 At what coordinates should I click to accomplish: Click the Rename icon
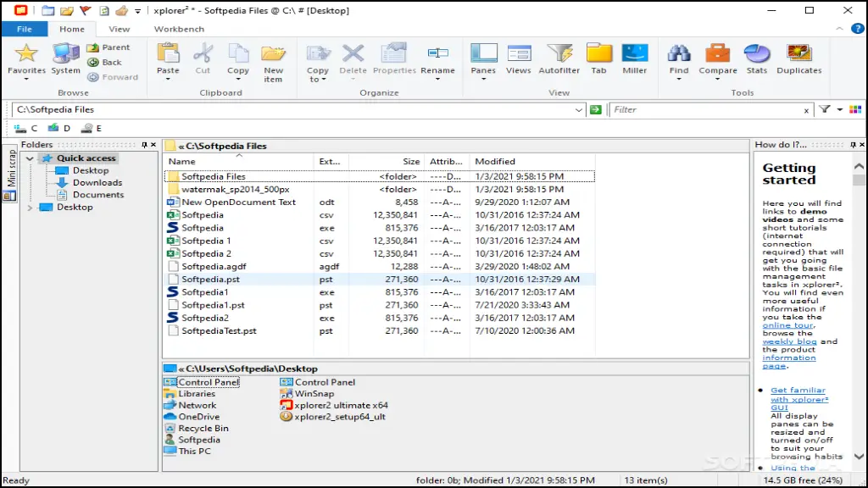coord(437,54)
